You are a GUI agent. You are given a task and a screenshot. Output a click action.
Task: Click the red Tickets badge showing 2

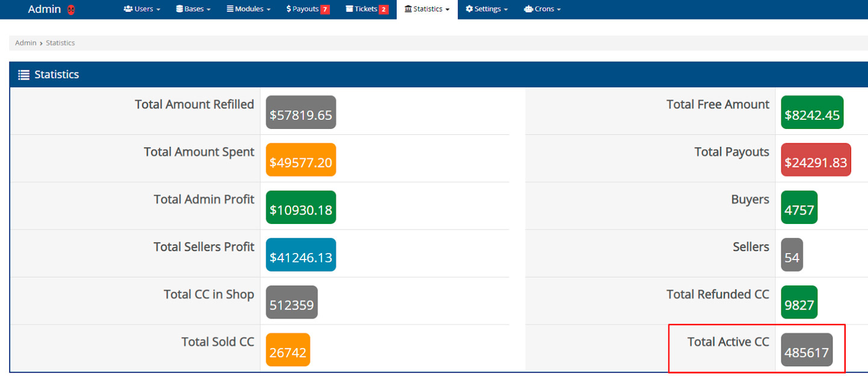tap(383, 9)
